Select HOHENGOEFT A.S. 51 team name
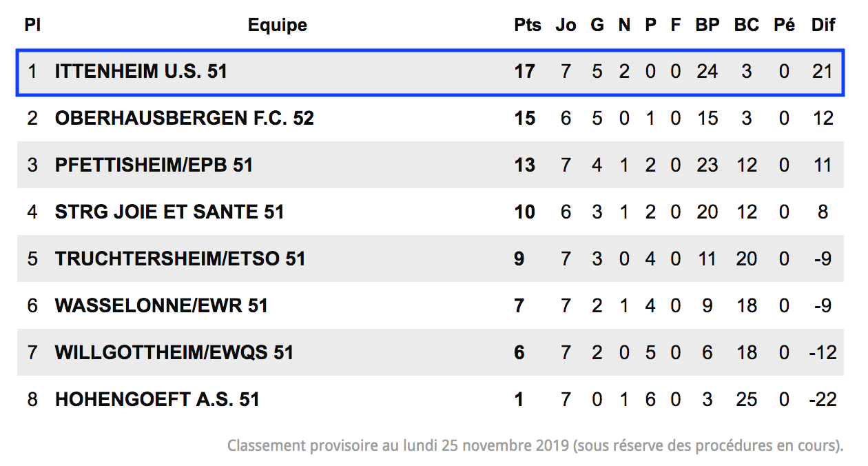Screen dimensions: 868x466 point(157,400)
